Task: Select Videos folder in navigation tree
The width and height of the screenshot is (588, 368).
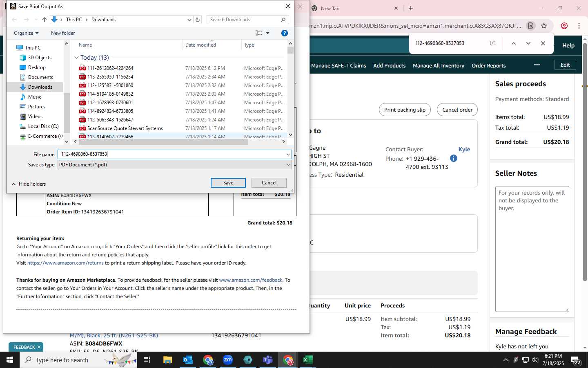Action: click(35, 117)
